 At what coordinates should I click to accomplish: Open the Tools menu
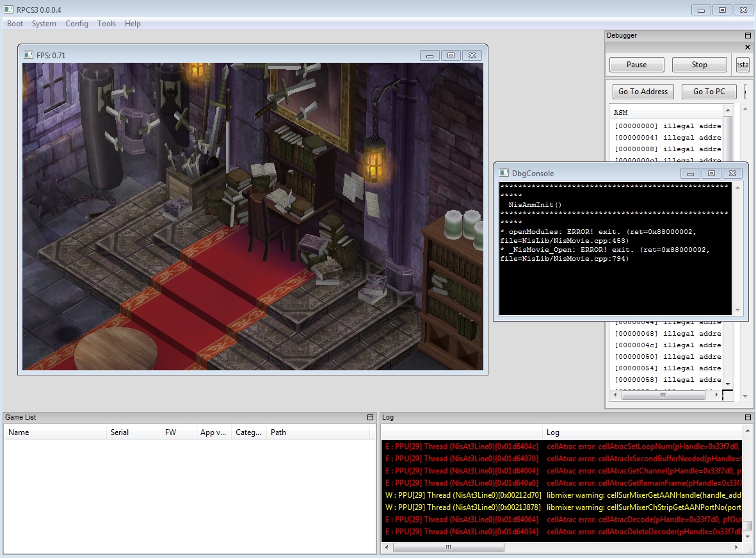(106, 24)
